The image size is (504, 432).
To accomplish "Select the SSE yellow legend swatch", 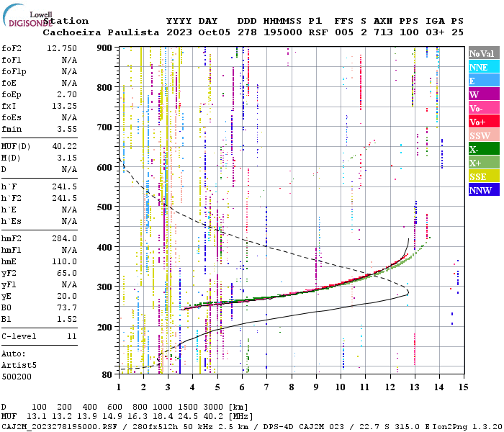I will pyautogui.click(x=484, y=176).
